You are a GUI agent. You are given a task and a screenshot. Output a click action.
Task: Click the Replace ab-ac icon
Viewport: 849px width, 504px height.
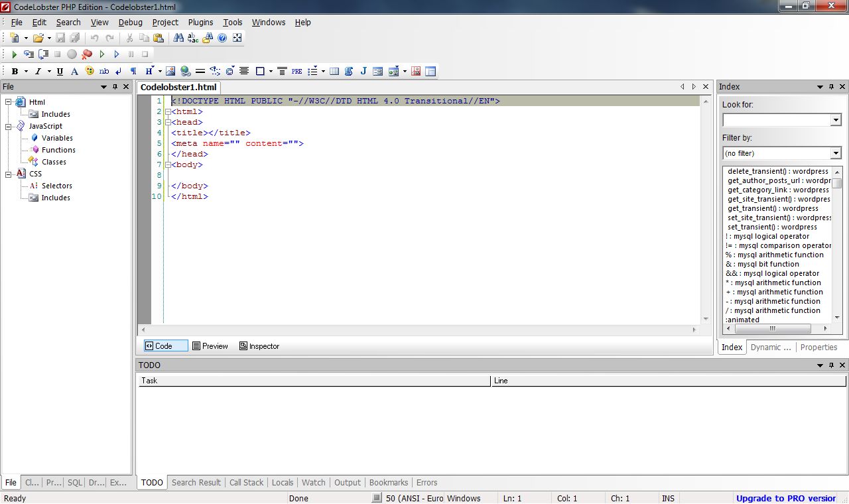(193, 38)
